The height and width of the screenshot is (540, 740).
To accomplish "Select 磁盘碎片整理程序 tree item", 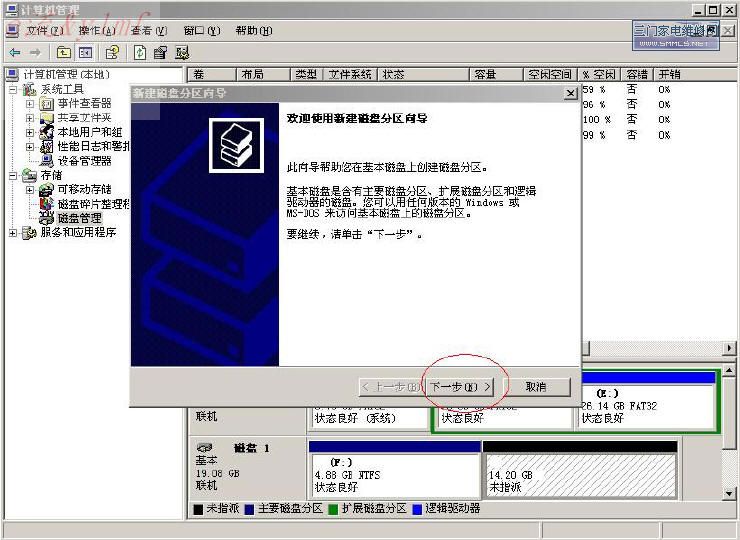I will click(x=94, y=203).
